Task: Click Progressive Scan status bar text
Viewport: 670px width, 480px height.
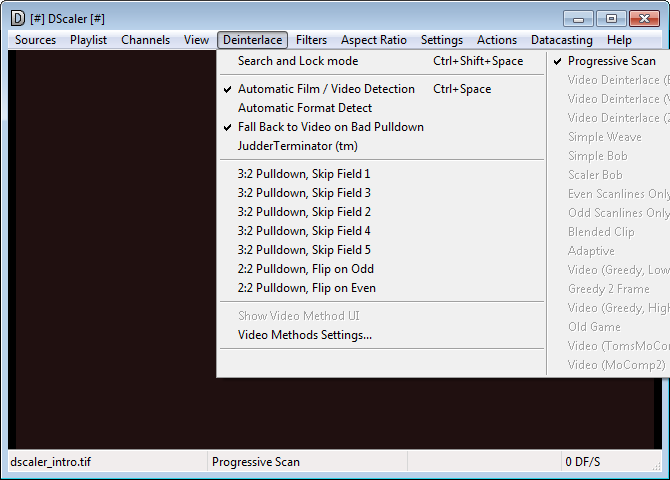Action: [256, 462]
